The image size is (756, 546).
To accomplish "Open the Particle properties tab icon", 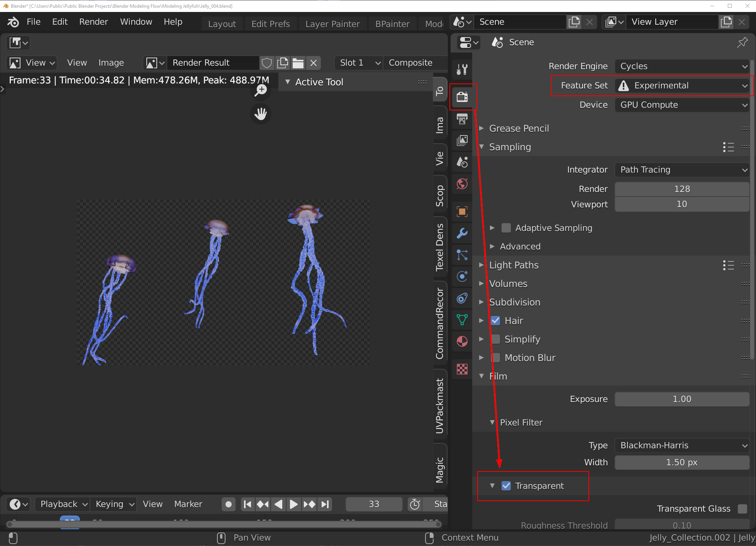I will 462,255.
